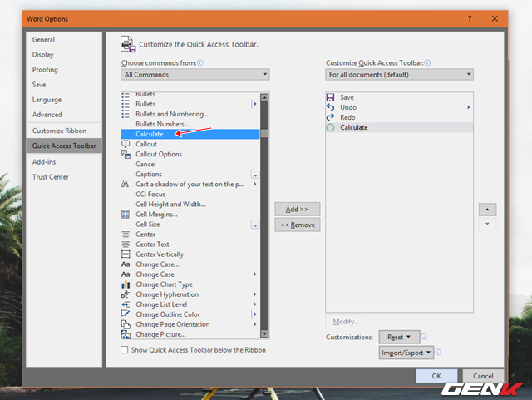Click the Change Chart Type bar icon
Screen dimensions: 532x400
126,284
